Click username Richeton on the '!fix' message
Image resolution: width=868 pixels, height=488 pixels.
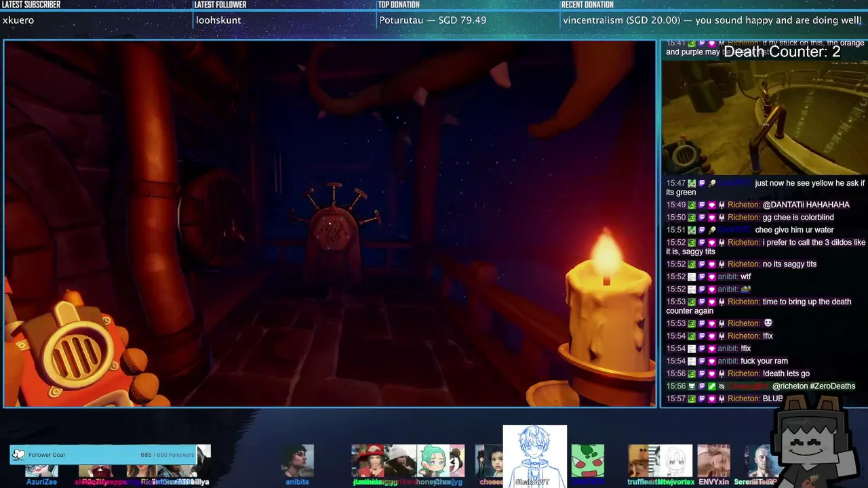[744, 336]
